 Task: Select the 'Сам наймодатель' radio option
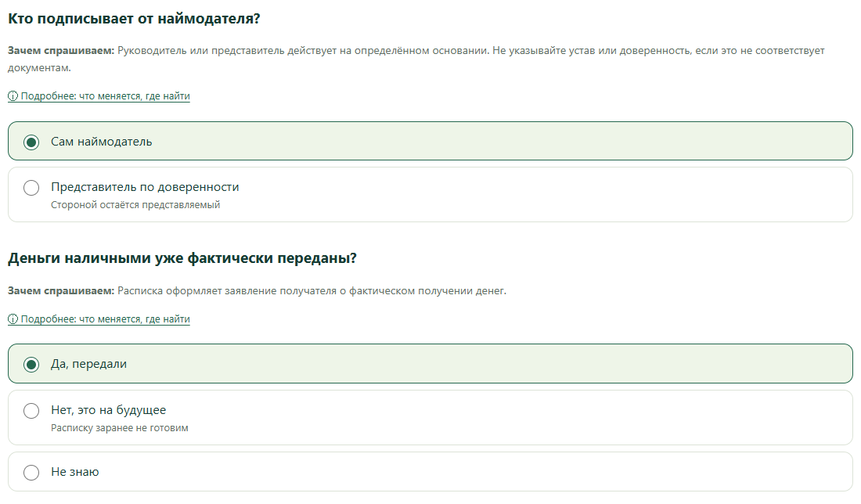click(430, 141)
